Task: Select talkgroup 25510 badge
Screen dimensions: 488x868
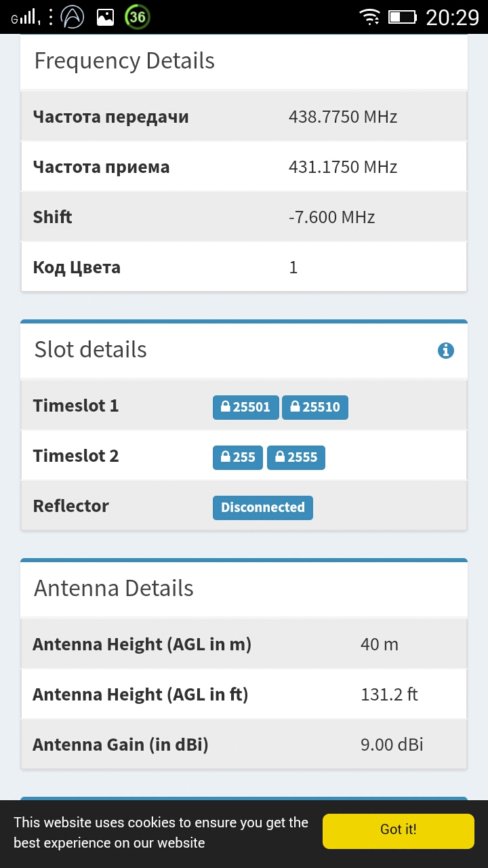Action: [x=315, y=407]
